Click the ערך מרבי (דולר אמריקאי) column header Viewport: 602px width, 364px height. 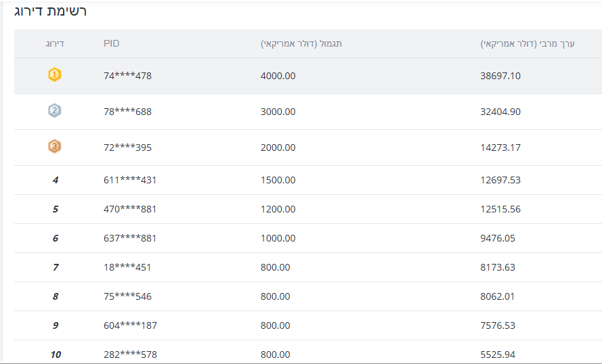[528, 44]
